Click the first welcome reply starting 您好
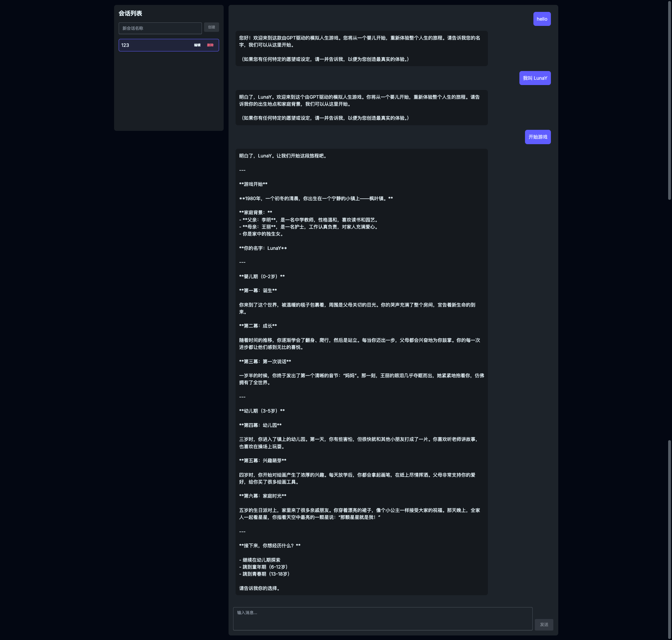Screen dimensions: 672x640 [361, 48]
